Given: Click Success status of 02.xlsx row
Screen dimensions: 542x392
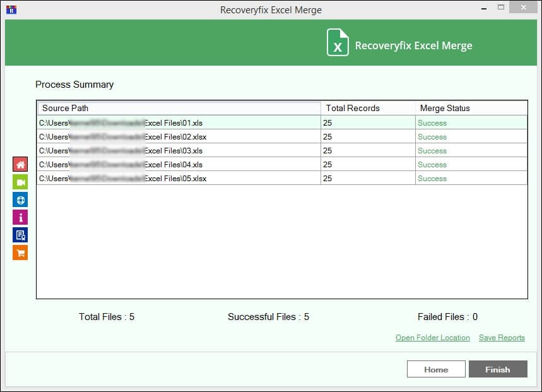Looking at the screenshot, I should point(432,137).
